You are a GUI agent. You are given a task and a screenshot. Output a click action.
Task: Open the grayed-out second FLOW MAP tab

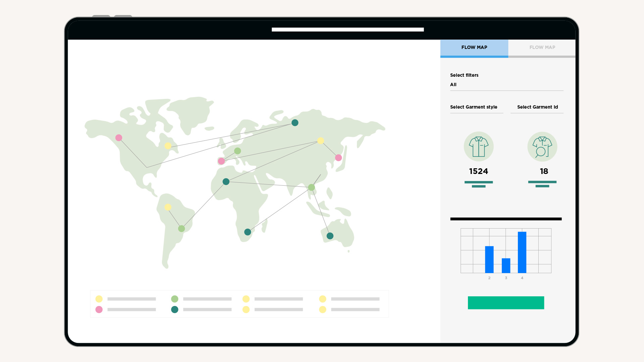tap(542, 47)
